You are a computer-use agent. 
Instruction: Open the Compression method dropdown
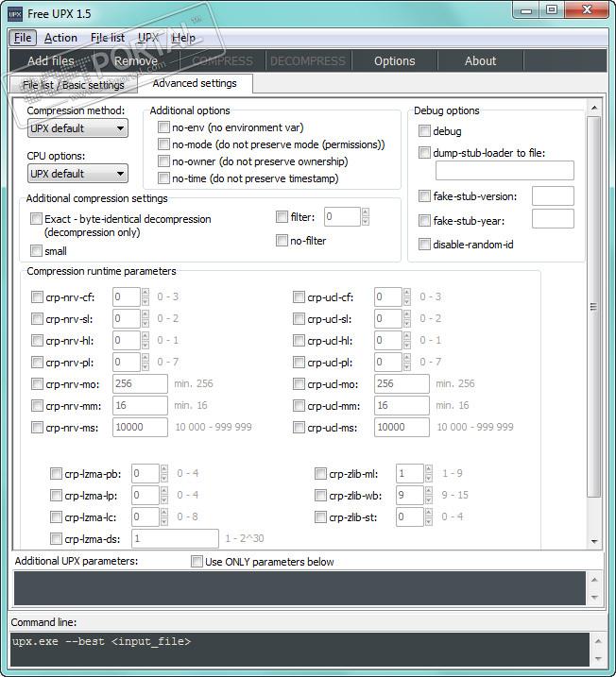coord(77,128)
